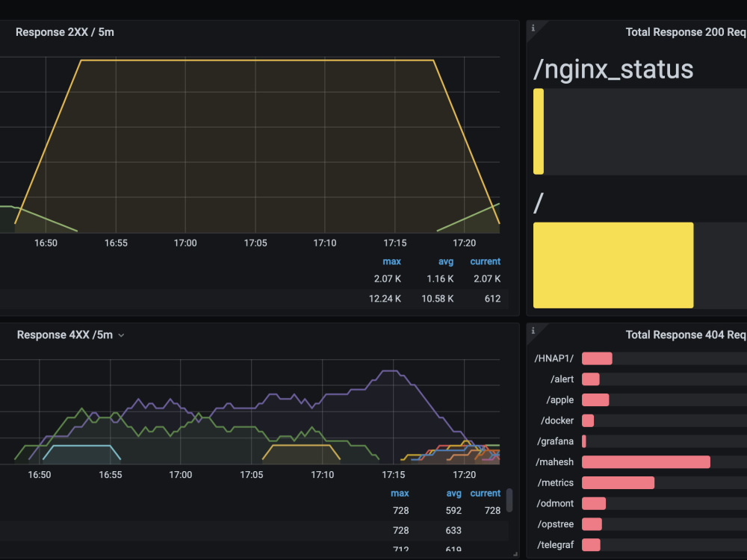Click Total Response 404 panel title
747x560 pixels.
pyautogui.click(x=686, y=335)
